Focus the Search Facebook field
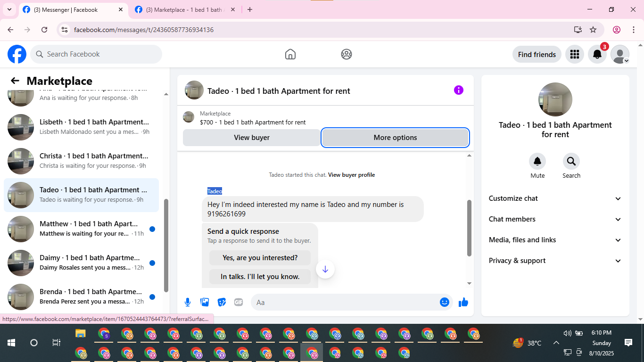Image resolution: width=644 pixels, height=362 pixels. [x=96, y=54]
